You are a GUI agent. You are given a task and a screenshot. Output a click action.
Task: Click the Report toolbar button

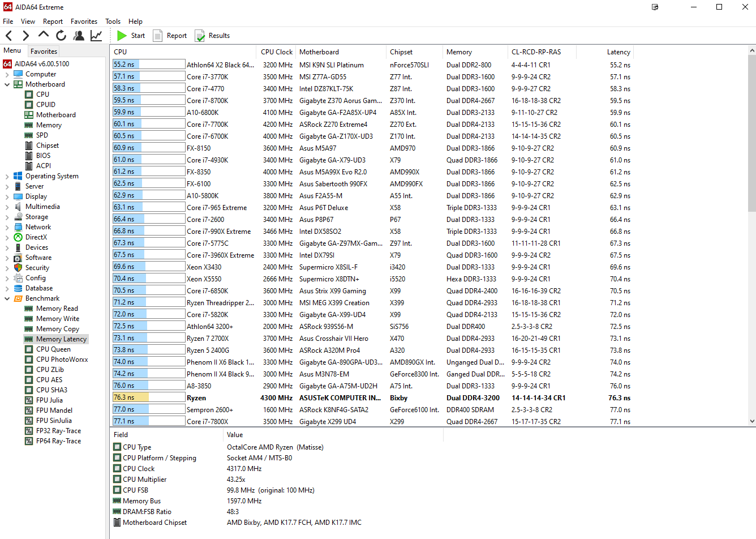coord(170,36)
